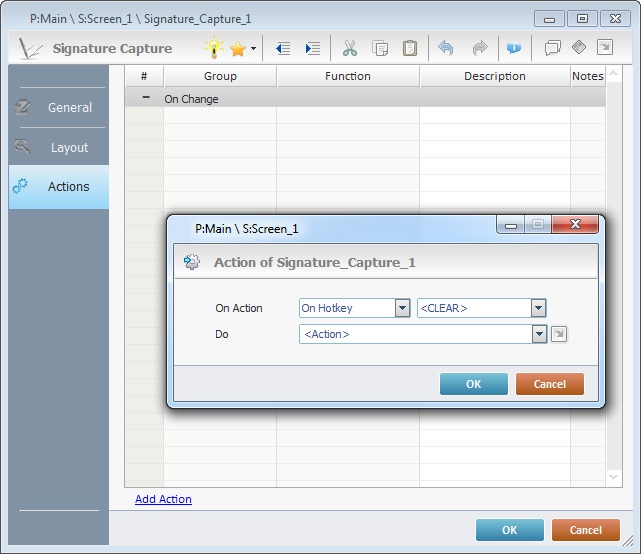Click the # column header
Viewport: 641px width, 554px height.
144,76
